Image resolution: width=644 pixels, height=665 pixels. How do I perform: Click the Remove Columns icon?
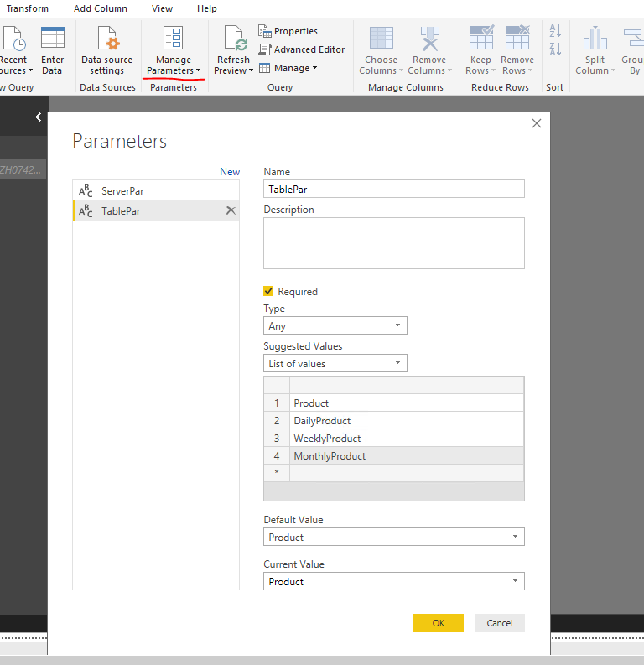430,39
